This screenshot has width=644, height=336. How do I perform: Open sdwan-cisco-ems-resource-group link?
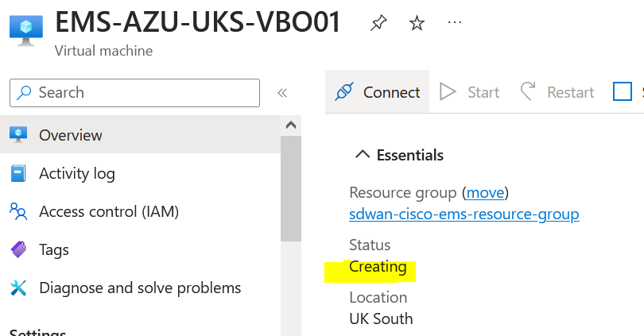(464, 214)
